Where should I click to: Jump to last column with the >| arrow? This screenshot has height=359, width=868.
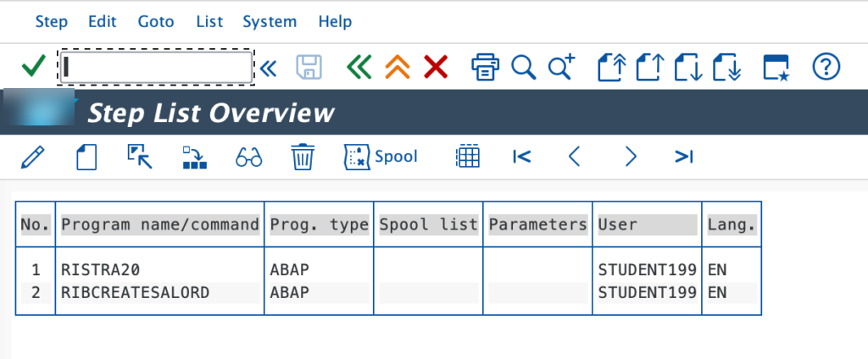[x=684, y=157]
